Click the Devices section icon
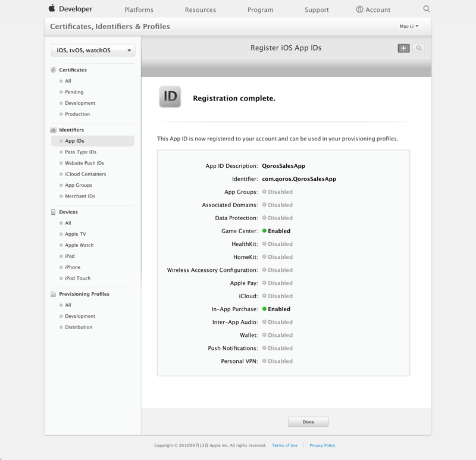 [x=53, y=212]
